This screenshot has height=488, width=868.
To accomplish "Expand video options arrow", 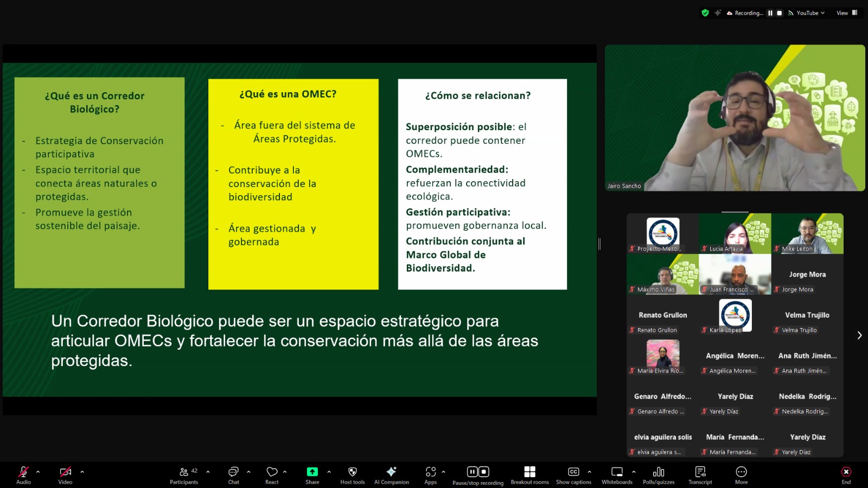I will 82,472.
